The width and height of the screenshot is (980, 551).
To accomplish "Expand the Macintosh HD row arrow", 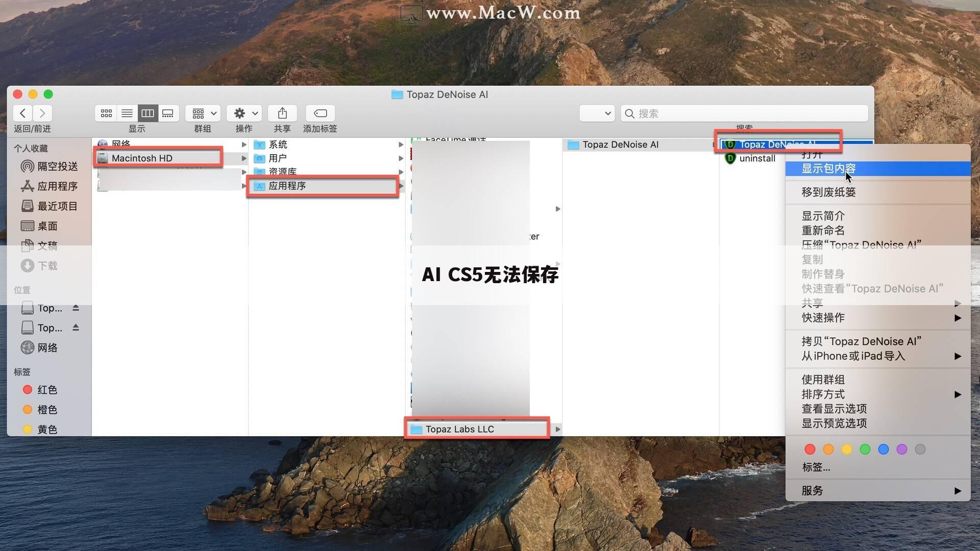I will (x=244, y=158).
